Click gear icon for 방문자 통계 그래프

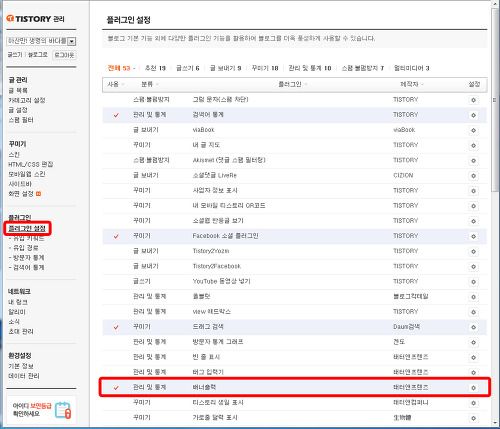pos(473,342)
